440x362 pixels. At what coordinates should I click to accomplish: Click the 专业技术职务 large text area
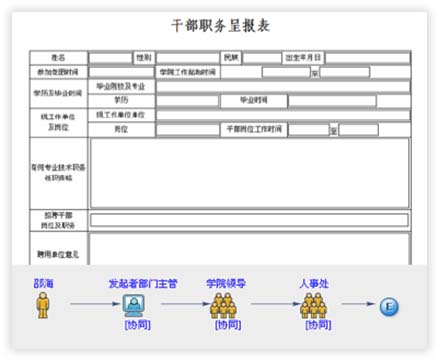pyautogui.click(x=249, y=173)
